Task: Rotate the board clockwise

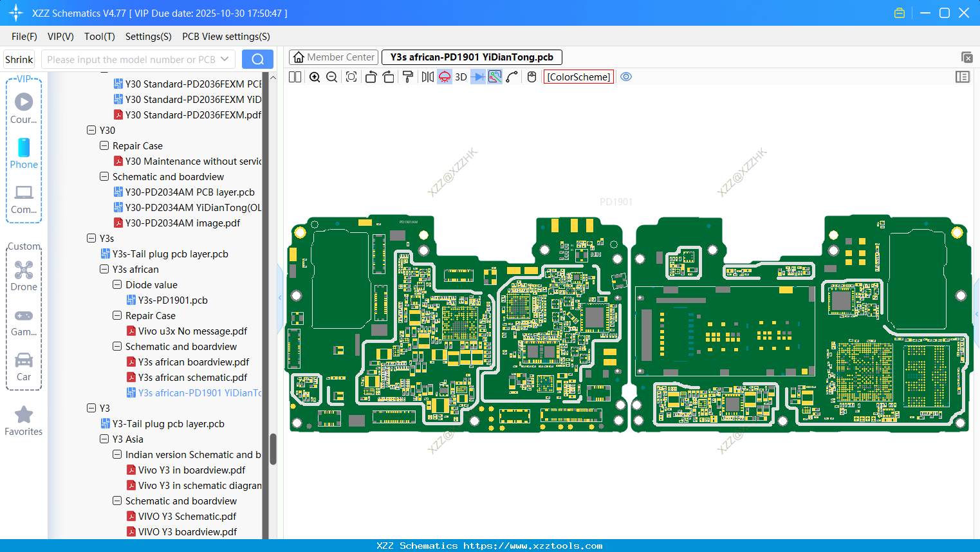Action: pyautogui.click(x=389, y=77)
